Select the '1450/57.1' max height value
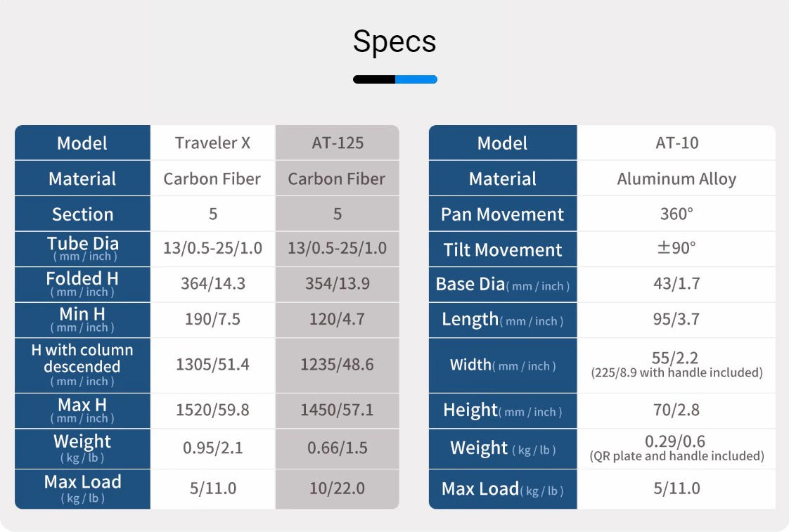This screenshot has height=532, width=789. point(337,410)
